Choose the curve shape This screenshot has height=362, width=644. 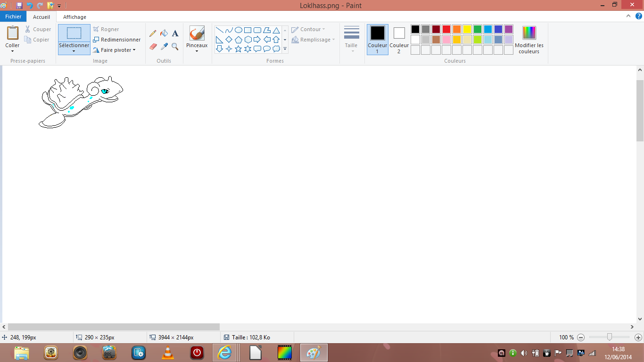point(229,30)
